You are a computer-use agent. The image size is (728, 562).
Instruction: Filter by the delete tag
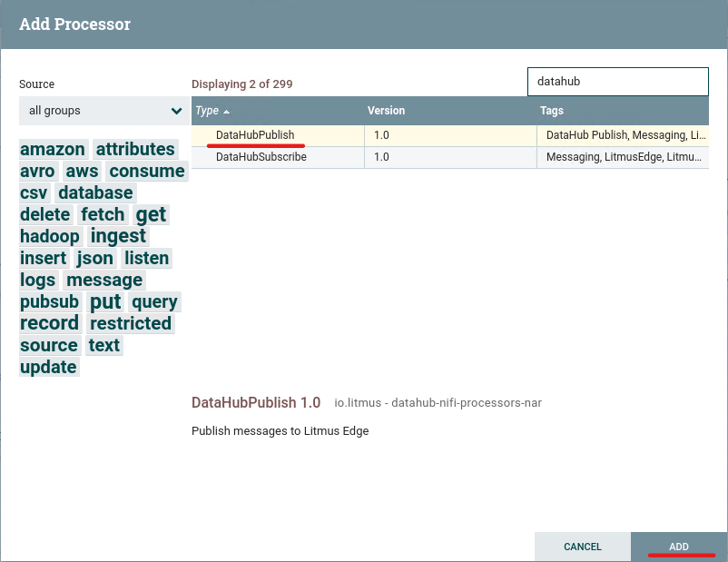click(x=45, y=214)
